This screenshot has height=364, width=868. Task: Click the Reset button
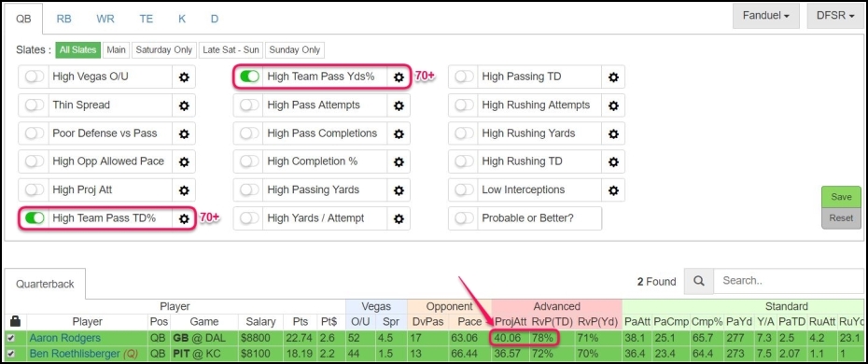pyautogui.click(x=841, y=218)
